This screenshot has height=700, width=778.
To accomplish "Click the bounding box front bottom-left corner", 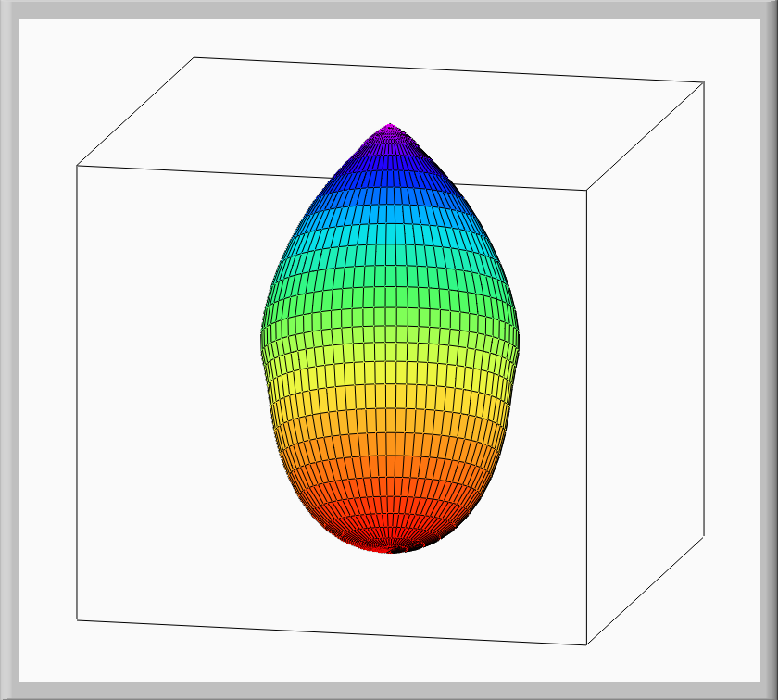I will [76, 619].
